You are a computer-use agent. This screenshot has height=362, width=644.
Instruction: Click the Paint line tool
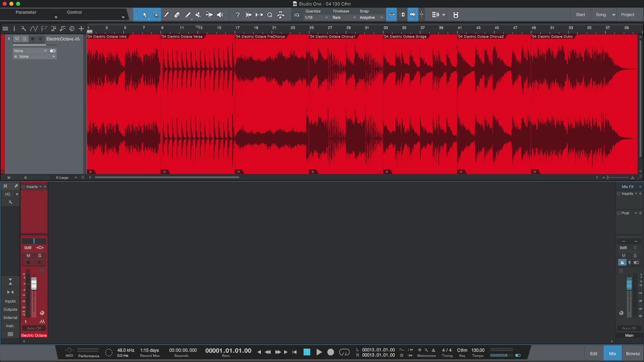pos(188,15)
